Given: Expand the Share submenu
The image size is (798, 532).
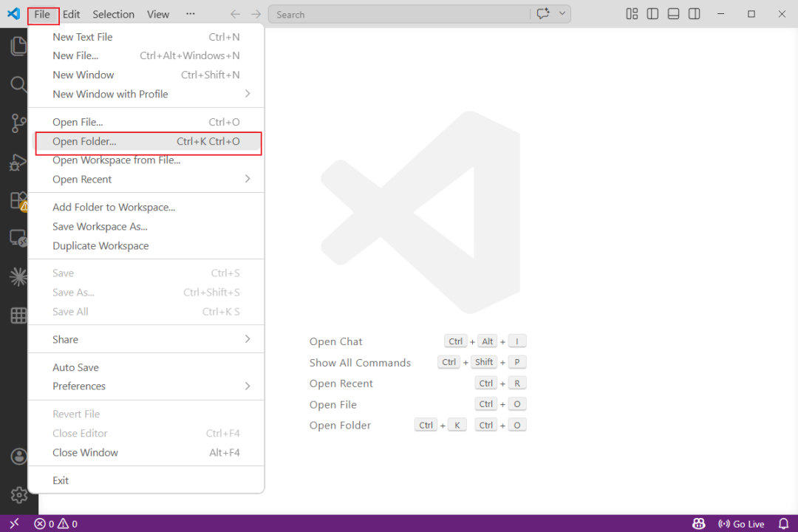Looking at the screenshot, I should [146, 340].
